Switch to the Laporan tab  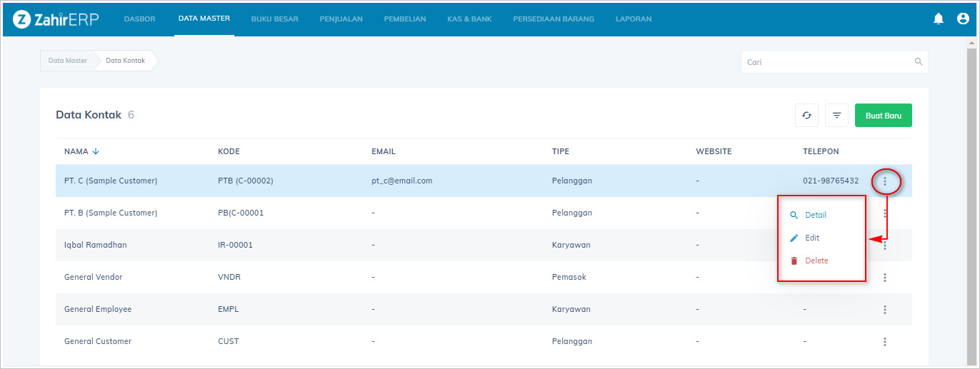[x=634, y=19]
